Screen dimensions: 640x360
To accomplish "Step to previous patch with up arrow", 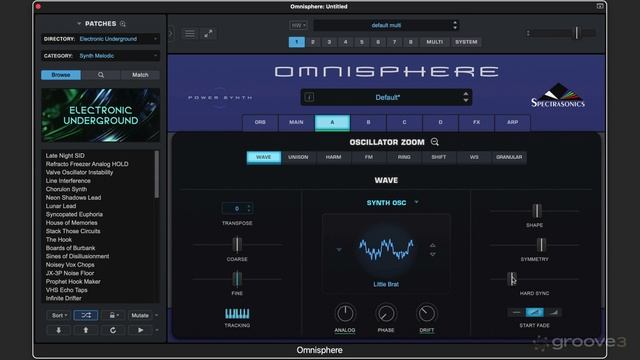I will click(86, 330).
